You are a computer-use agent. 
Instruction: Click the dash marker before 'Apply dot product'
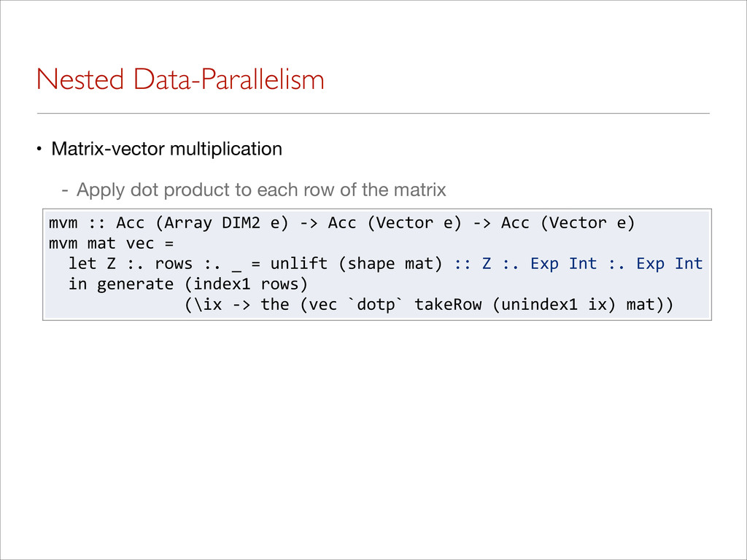(x=65, y=190)
